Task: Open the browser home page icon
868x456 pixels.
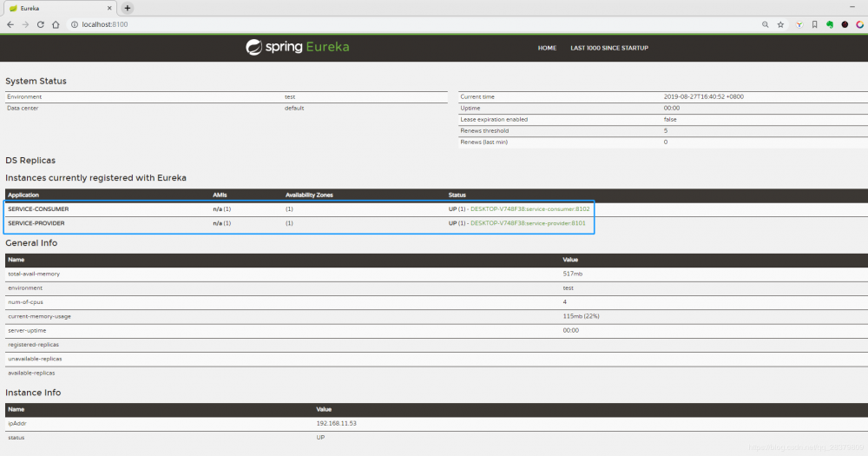Action: (56, 24)
